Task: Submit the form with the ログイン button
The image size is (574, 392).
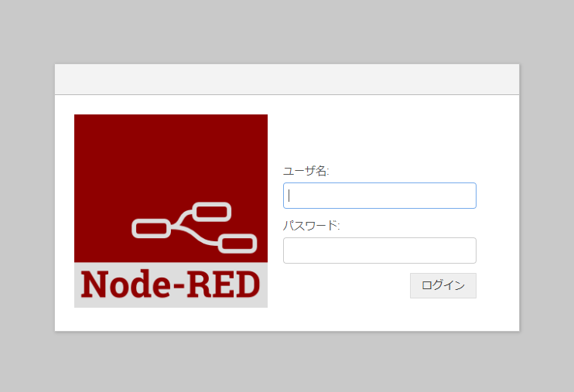Action: (443, 285)
